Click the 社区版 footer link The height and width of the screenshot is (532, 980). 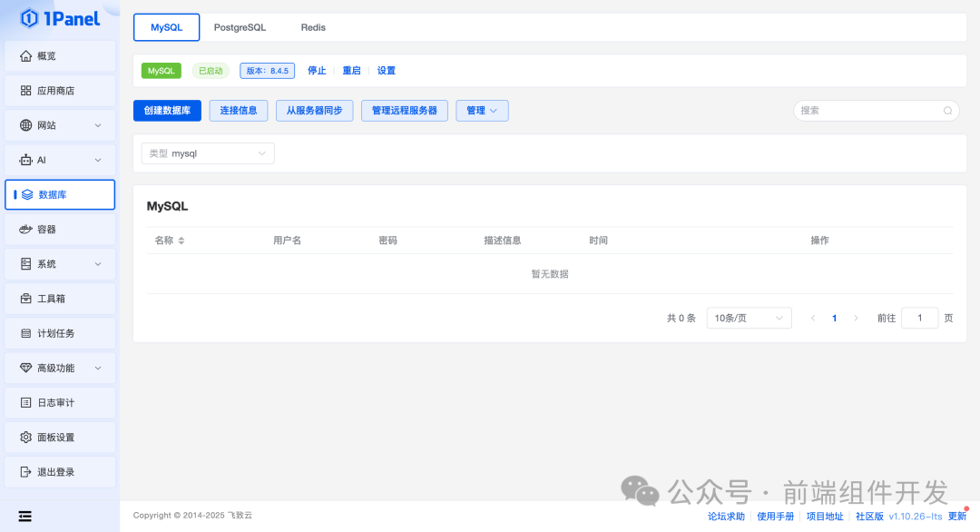(869, 517)
